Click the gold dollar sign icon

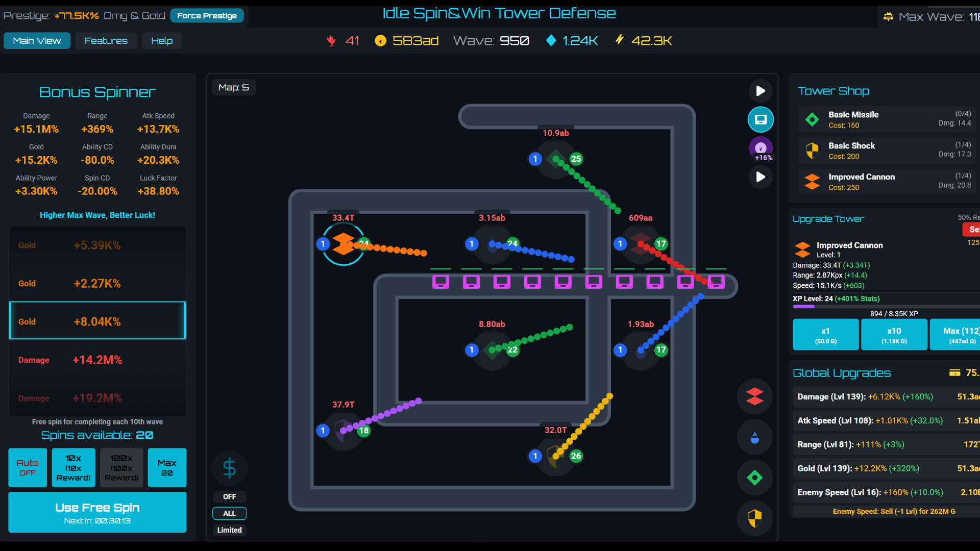click(x=229, y=468)
